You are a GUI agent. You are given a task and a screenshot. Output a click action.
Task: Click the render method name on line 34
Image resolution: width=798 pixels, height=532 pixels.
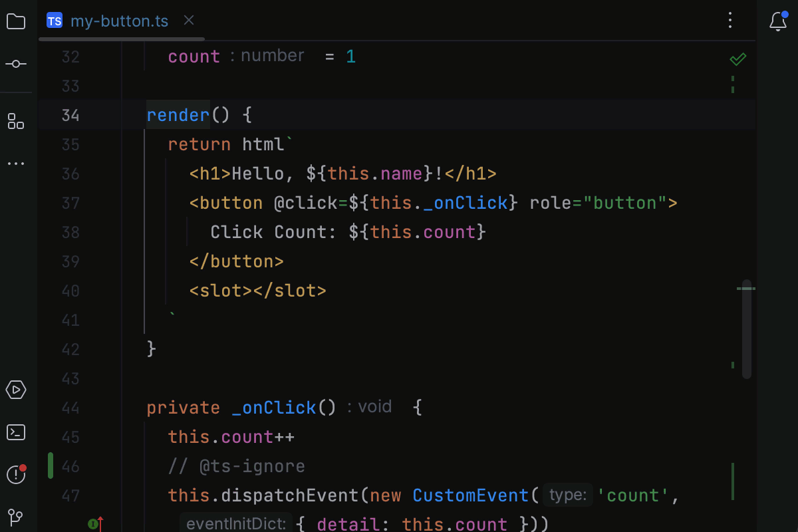[x=177, y=114]
